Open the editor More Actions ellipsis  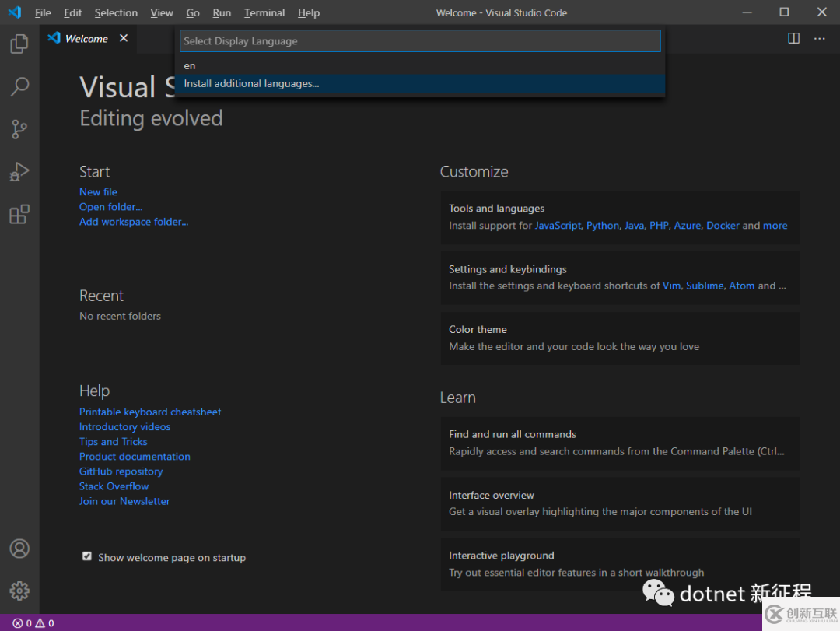819,38
